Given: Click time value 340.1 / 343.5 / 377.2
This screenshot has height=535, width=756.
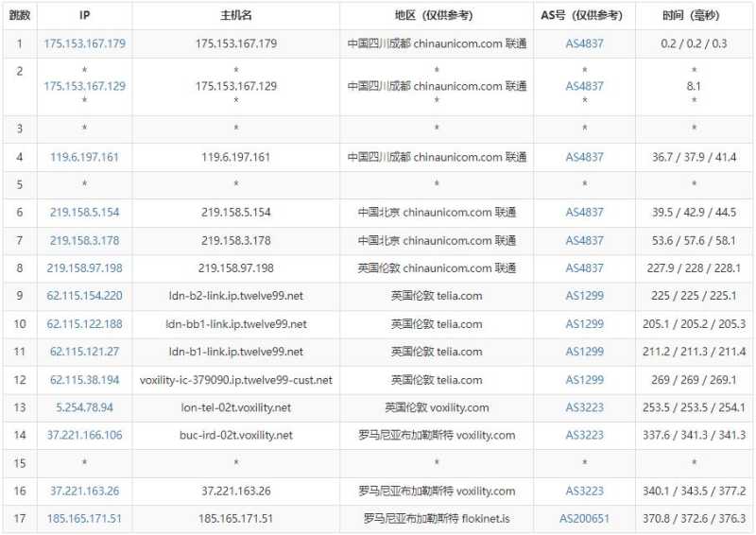Looking at the screenshot, I should click(x=694, y=491).
